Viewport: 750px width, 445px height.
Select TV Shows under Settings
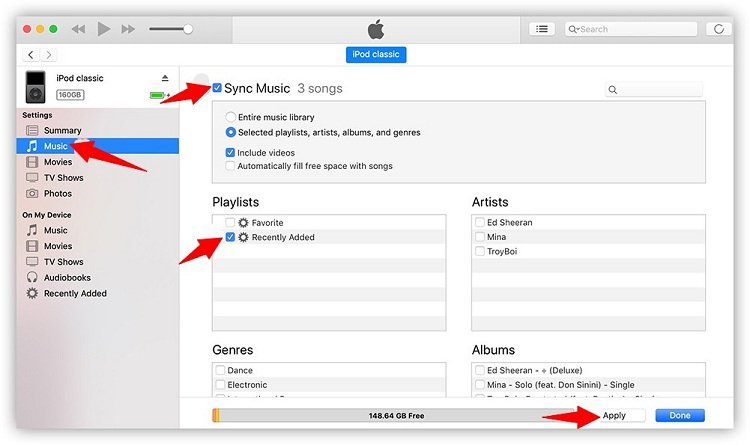[x=63, y=177]
